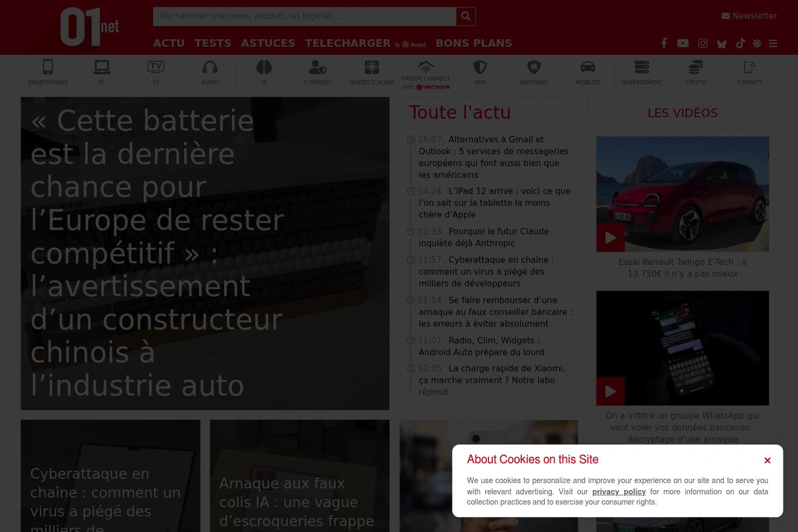
Task: Open 'Pourquoi le futur Claude inquiète' article
Action: click(x=484, y=237)
